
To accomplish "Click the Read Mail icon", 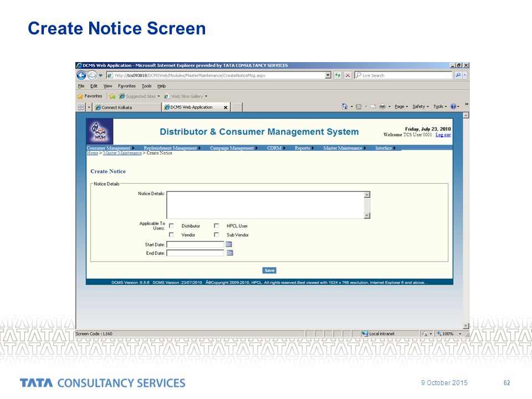I will click(x=373, y=106).
